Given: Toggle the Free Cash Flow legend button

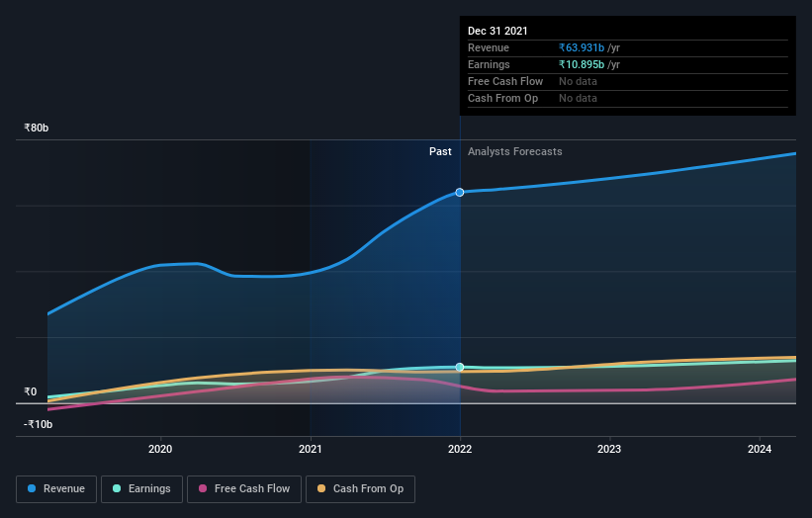Looking at the screenshot, I should point(244,489).
